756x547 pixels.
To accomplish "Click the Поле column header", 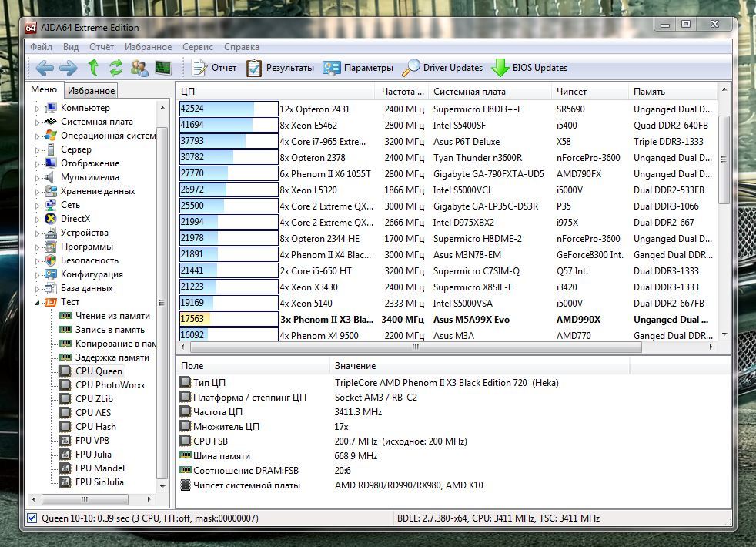I will pyautogui.click(x=253, y=366).
